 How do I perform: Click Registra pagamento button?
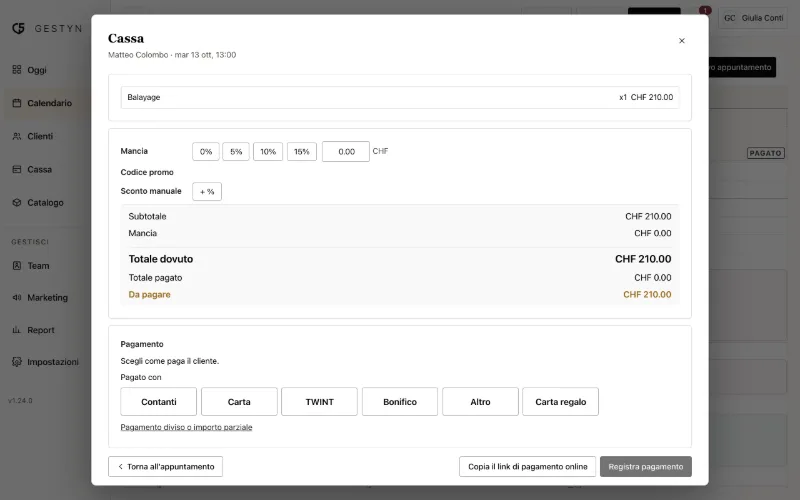[x=646, y=466]
